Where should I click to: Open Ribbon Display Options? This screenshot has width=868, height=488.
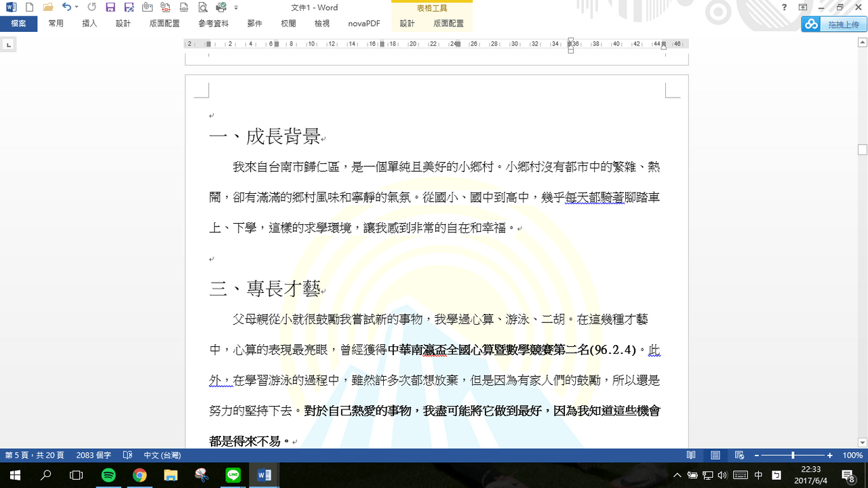(803, 7)
